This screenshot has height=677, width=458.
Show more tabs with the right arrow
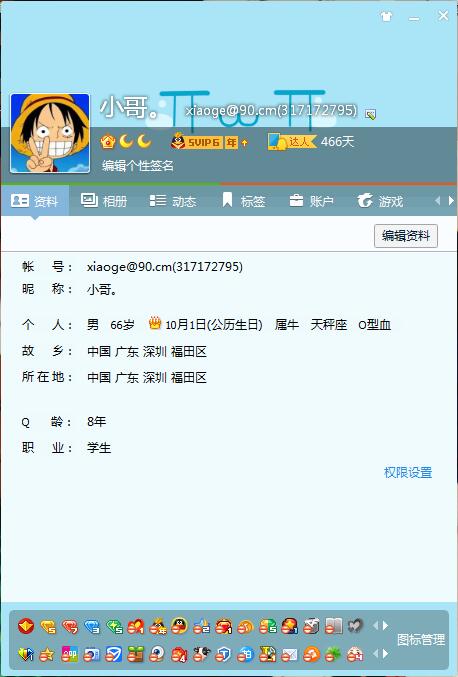click(x=451, y=201)
